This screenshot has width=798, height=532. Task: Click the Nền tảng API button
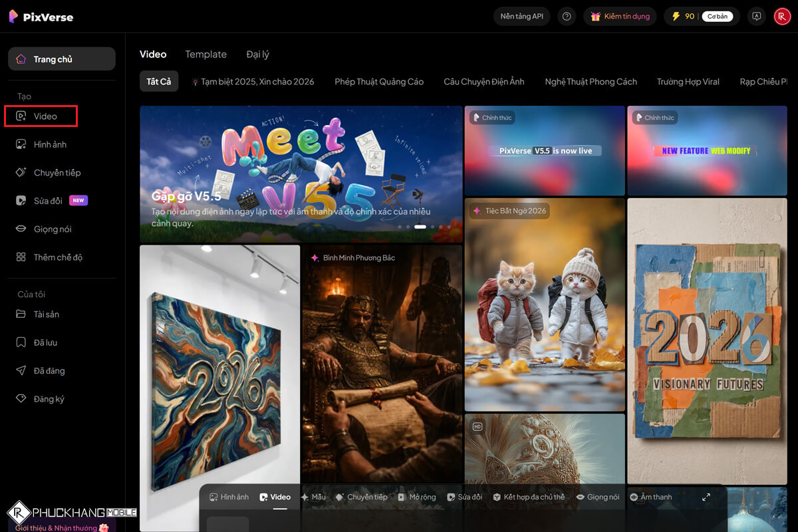pos(521,17)
